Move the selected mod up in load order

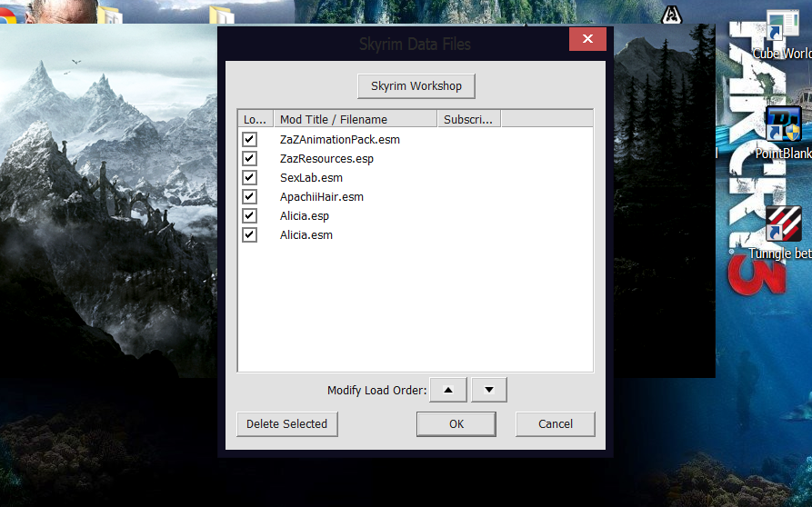coord(448,390)
